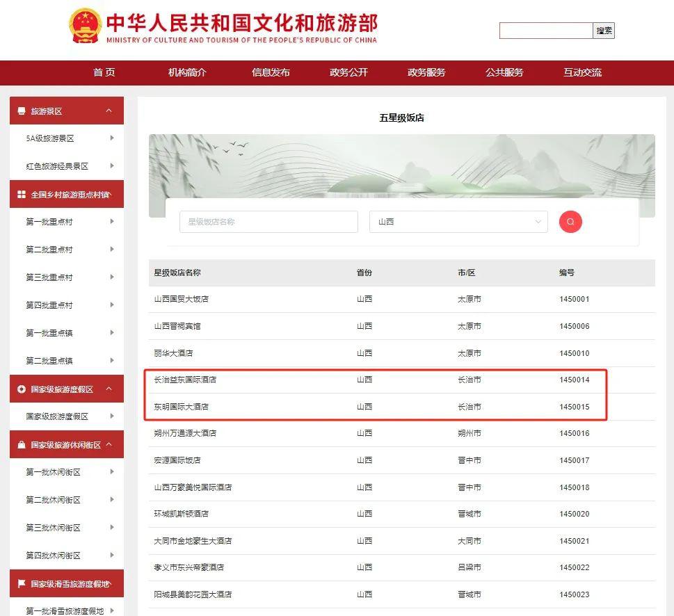
Task: Open the 信息发布 nav item
Action: coord(271,72)
